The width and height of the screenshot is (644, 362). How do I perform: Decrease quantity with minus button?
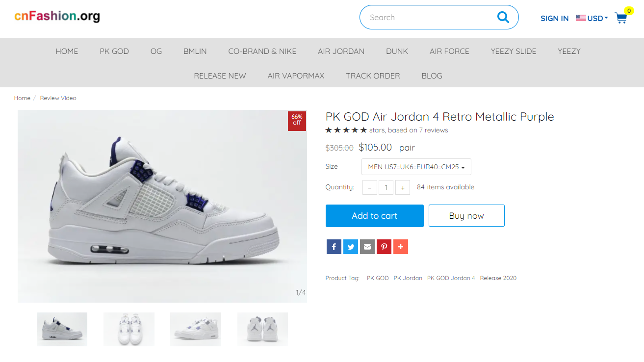[x=370, y=187]
